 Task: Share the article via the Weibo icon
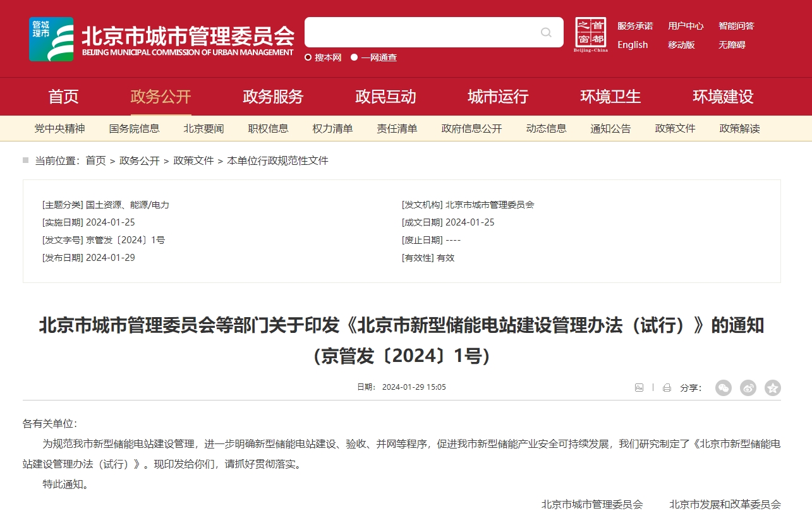point(748,388)
